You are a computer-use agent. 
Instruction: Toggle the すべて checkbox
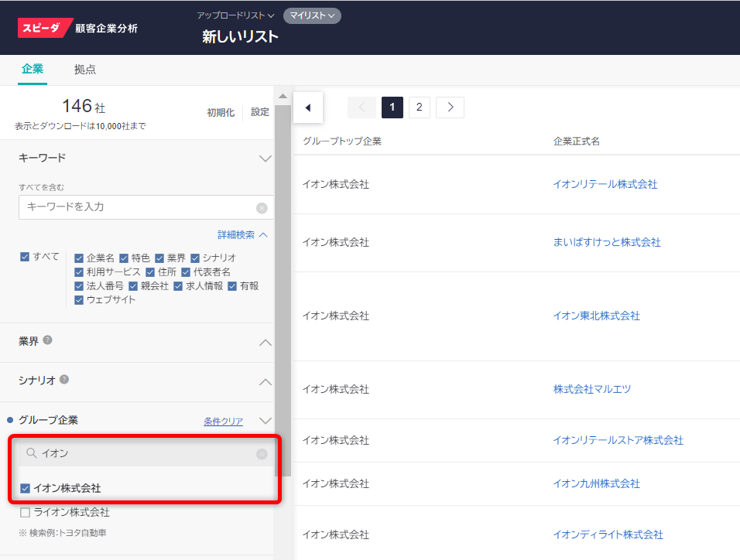click(x=26, y=257)
